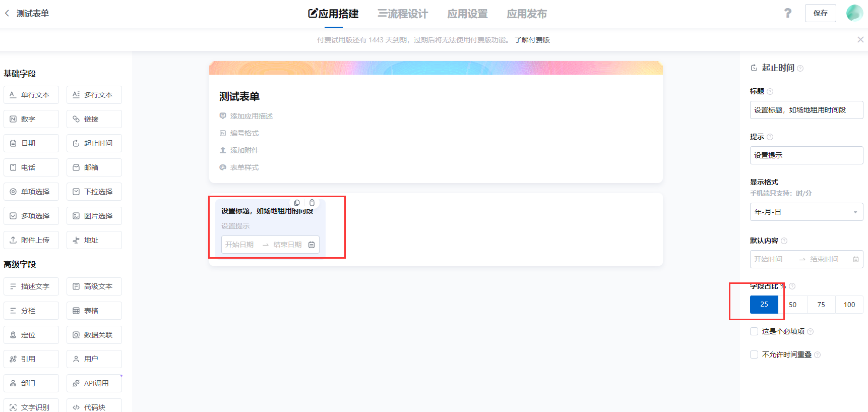Screen dimensions: 868x412
Task: Open the user avatar menu
Action: pyautogui.click(x=854, y=13)
